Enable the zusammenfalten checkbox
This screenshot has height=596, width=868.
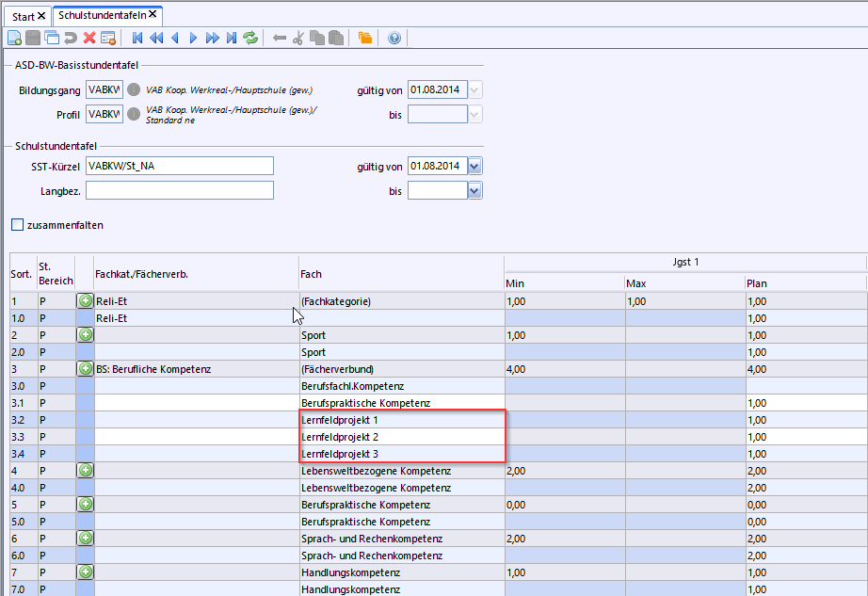(17, 225)
